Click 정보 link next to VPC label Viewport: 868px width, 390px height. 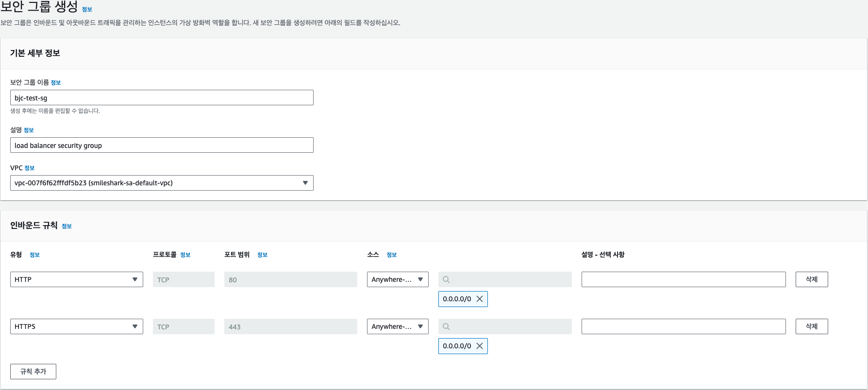(x=30, y=168)
